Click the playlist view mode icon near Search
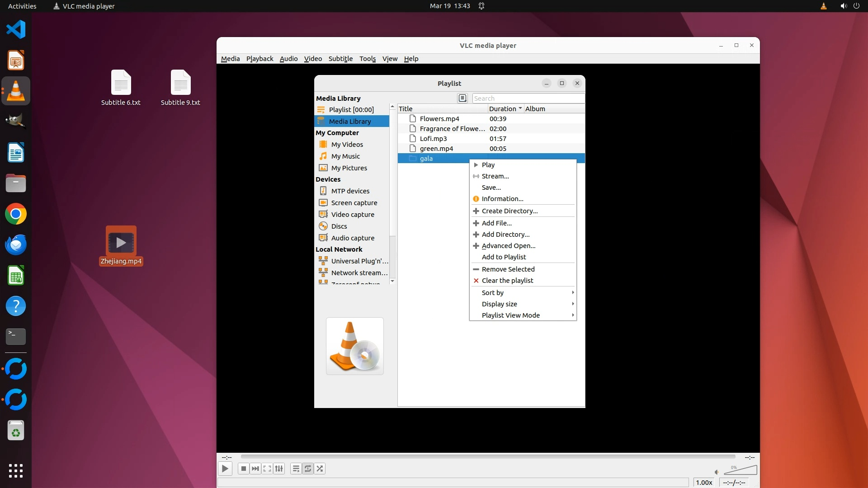This screenshot has width=868, height=488. click(x=462, y=98)
